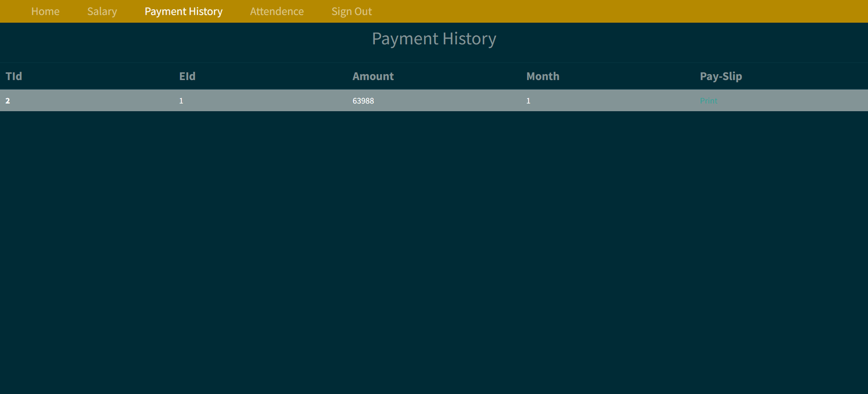Click the EId column header

pos(187,76)
